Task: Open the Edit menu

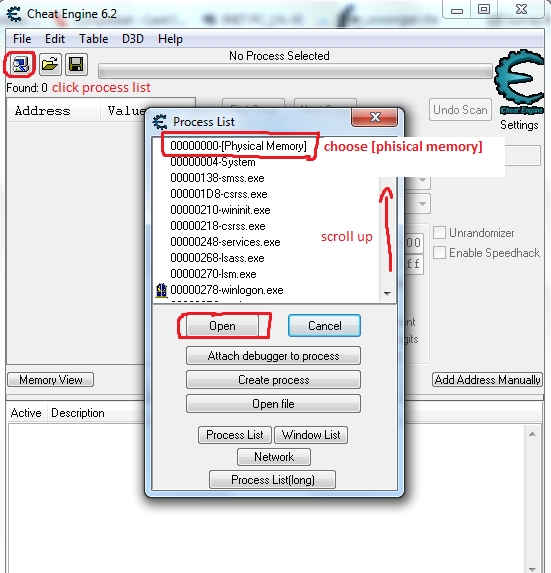Action: pos(55,39)
